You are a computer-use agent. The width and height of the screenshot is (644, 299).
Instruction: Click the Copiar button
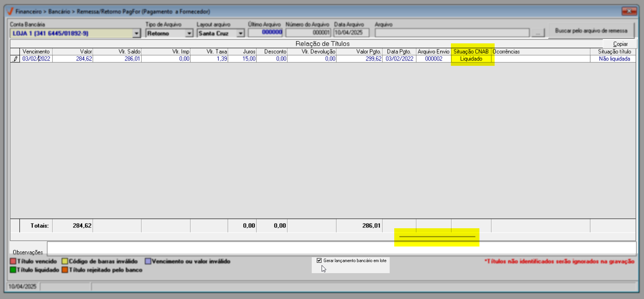[x=620, y=44]
